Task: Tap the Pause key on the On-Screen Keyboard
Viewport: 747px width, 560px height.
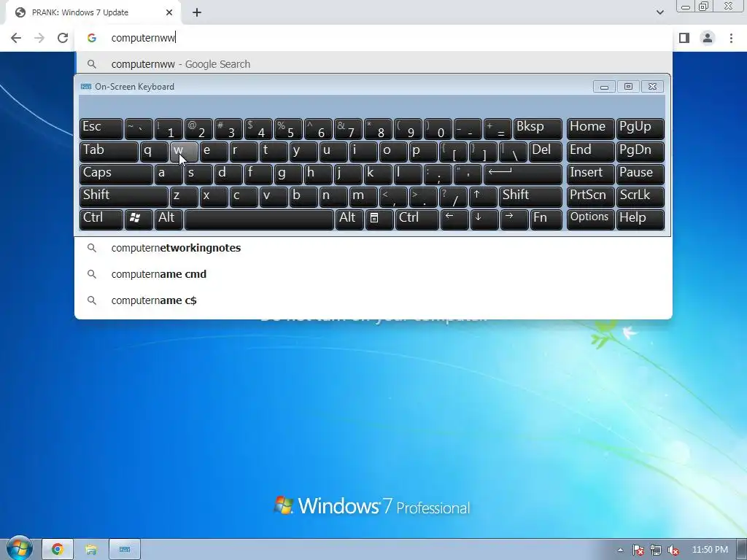Action: (640, 174)
